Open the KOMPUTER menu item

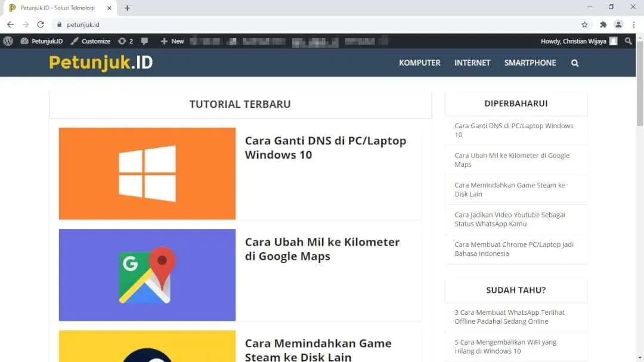[419, 63]
